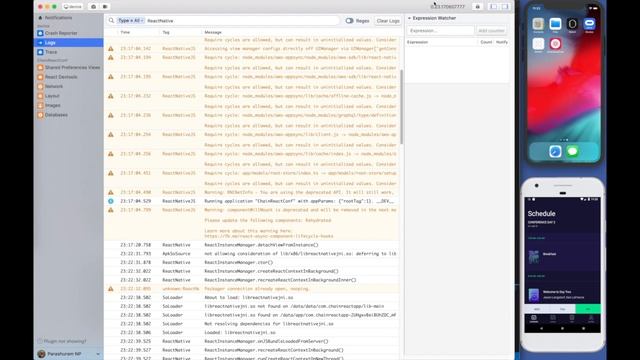Open the red circular app on iOS simulator

[555, 44]
